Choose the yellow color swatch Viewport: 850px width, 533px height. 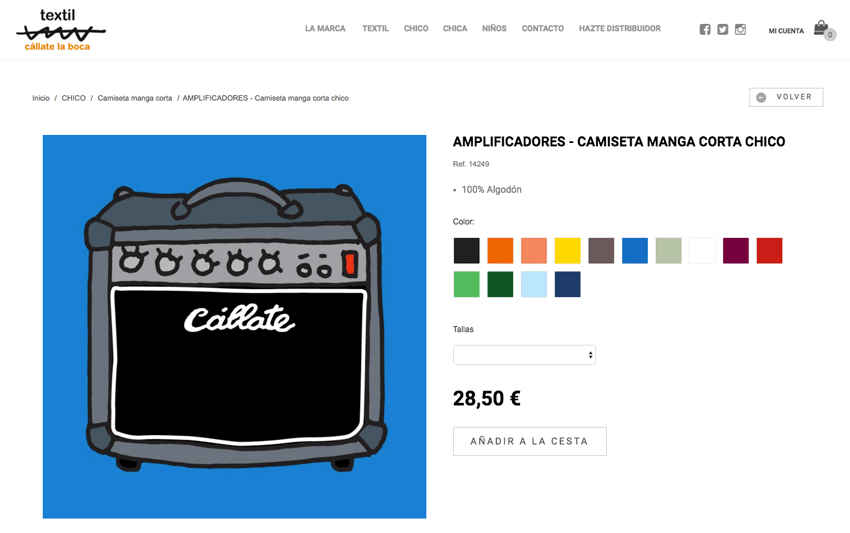[568, 251]
